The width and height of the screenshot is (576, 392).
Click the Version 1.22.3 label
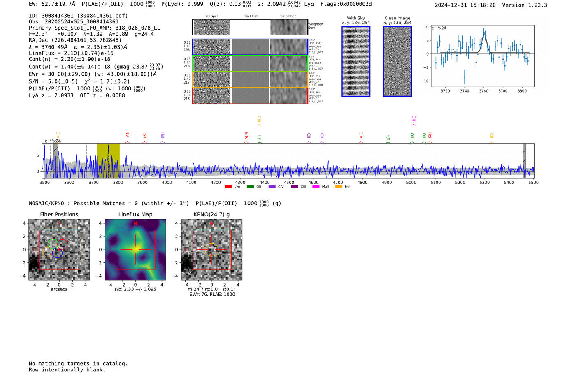(525, 5)
